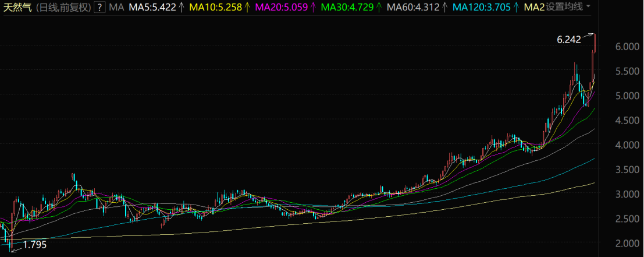
Task: Click the up arrow beside MA10 value
Action: 247,8
